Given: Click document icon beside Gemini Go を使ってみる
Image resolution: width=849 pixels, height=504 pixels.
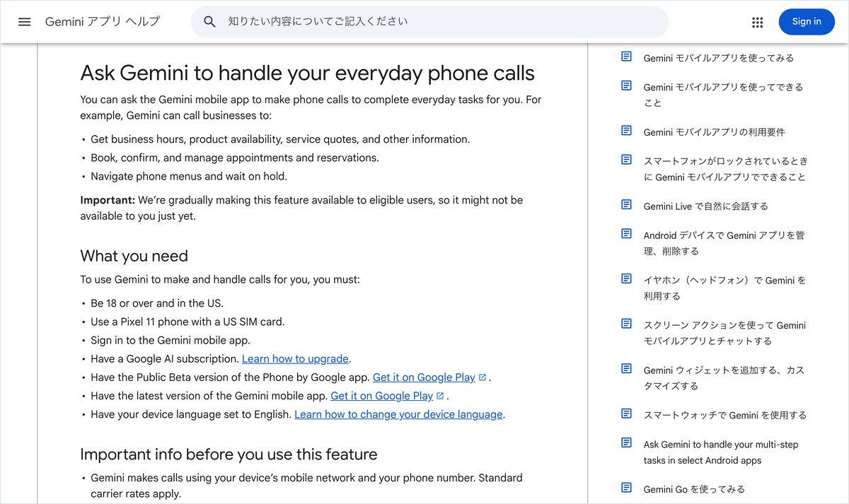Looking at the screenshot, I should (626, 488).
